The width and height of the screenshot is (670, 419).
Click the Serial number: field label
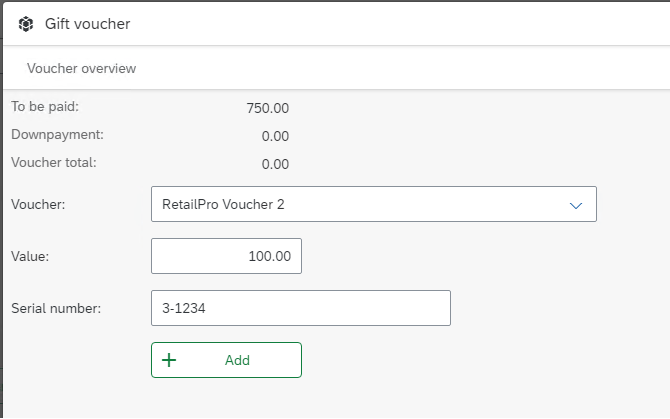[x=56, y=308]
